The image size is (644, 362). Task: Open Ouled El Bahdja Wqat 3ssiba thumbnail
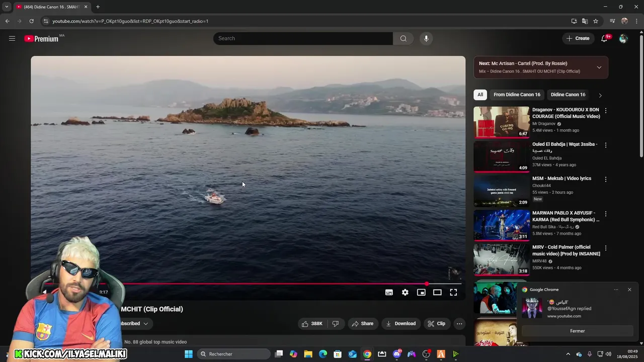click(x=501, y=156)
